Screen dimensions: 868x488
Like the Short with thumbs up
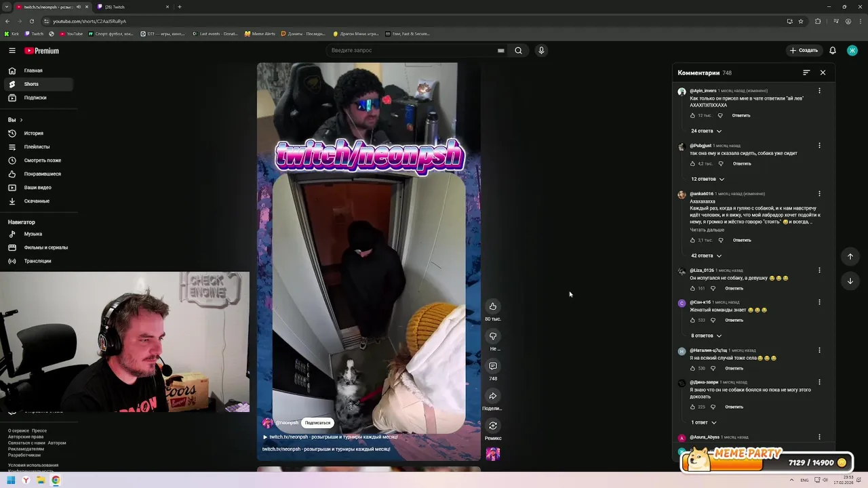(493, 306)
